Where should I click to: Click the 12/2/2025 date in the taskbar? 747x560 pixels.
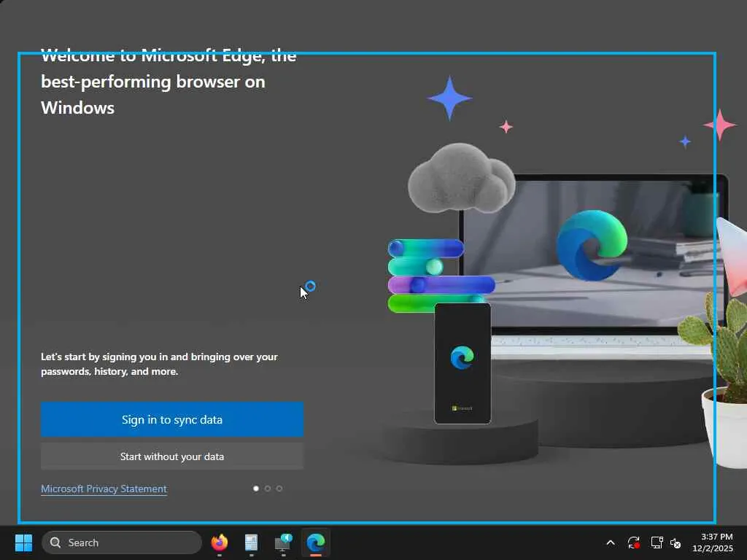point(713,548)
